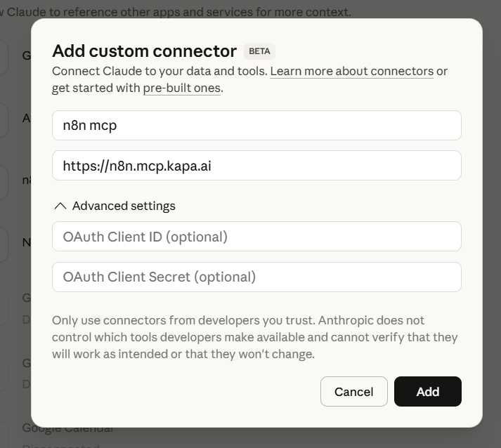Screen dimensions: 501x448
Task: Click the URL field with https://n8n.mcp.kapa.ai
Action: pyautogui.click(x=256, y=166)
